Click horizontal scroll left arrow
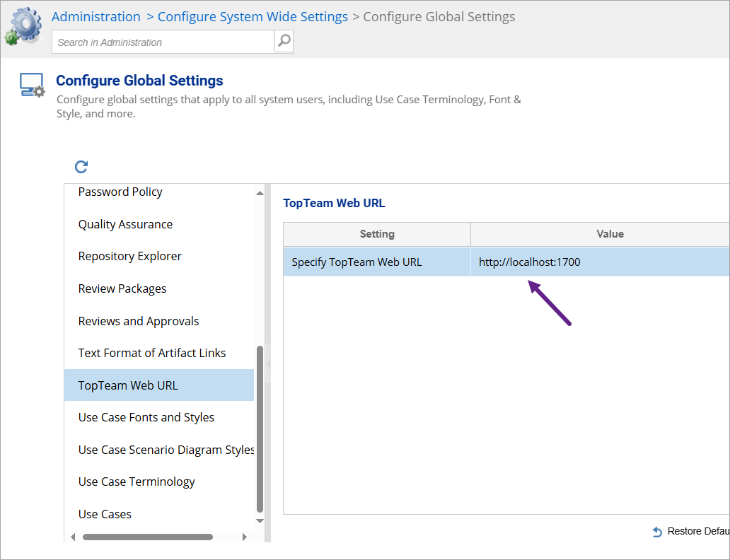Image resolution: width=730 pixels, height=560 pixels. (x=73, y=537)
